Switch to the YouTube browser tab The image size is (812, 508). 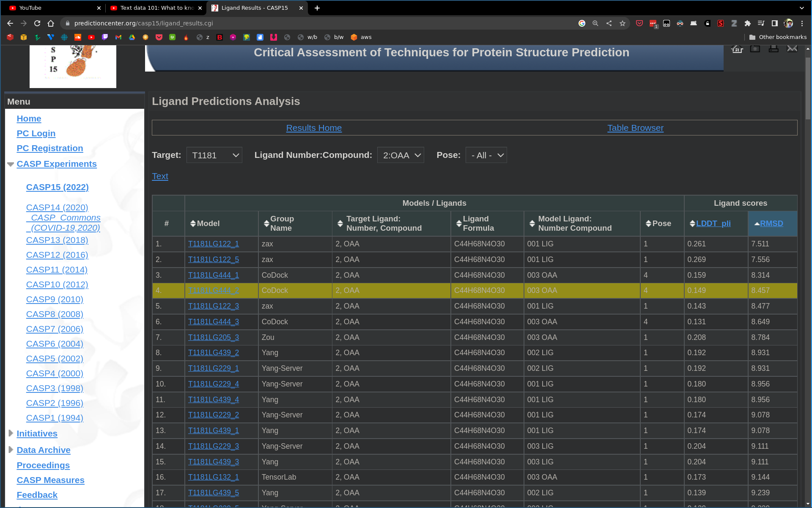click(x=55, y=8)
